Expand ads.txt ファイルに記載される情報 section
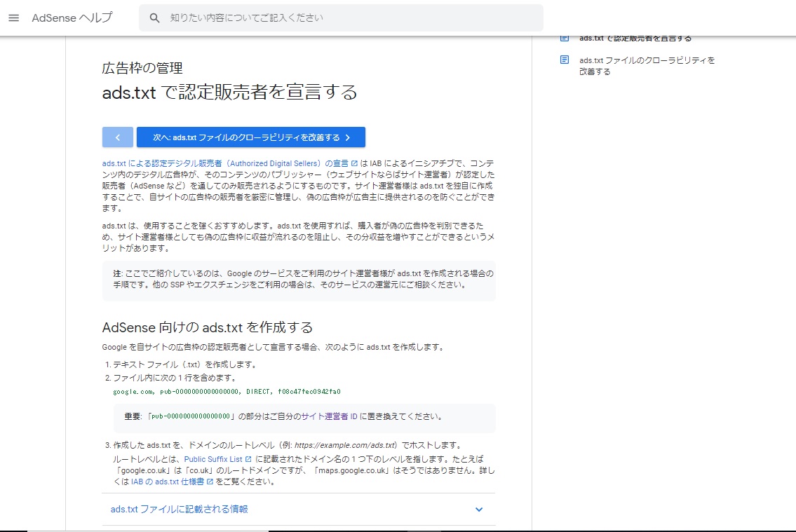The image size is (796, 532). [x=299, y=509]
